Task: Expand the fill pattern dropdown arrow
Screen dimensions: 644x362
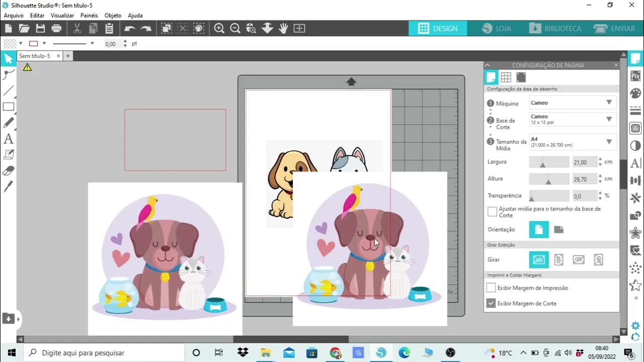Action: click(x=21, y=44)
